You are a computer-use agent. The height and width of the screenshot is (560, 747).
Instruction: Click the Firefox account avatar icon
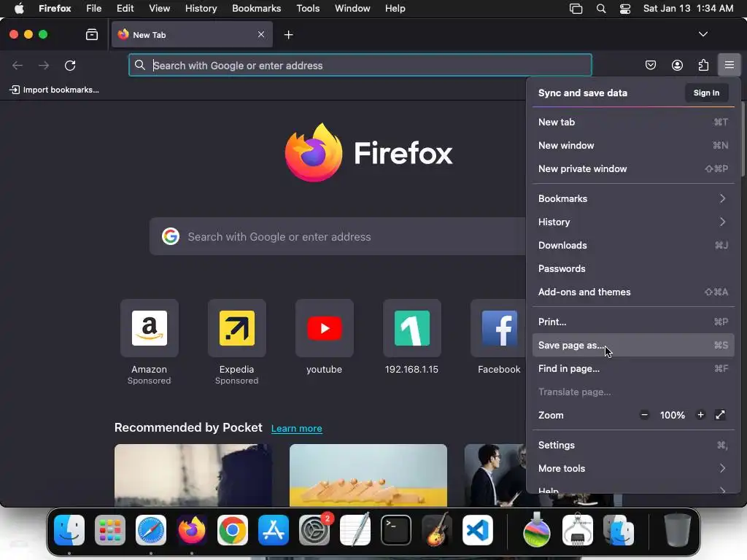tap(677, 65)
